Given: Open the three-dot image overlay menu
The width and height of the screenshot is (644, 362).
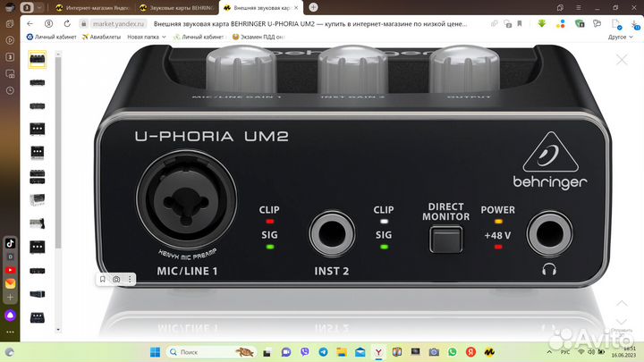Looking at the screenshot, I should 130,279.
